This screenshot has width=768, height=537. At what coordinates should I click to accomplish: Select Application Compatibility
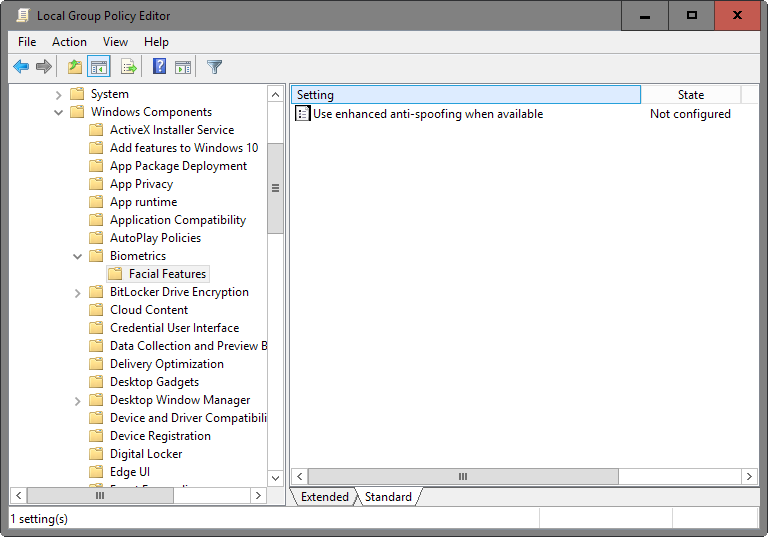pos(178,220)
